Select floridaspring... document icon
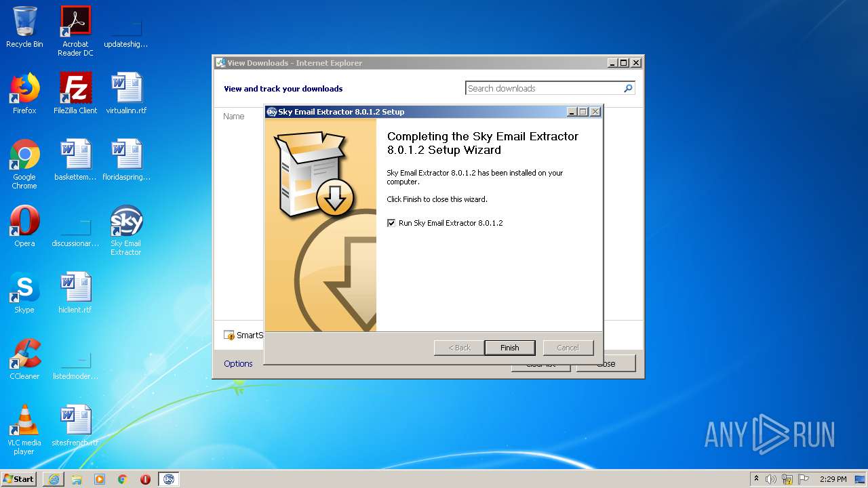Viewport: 868px width, 488px height. [126, 160]
